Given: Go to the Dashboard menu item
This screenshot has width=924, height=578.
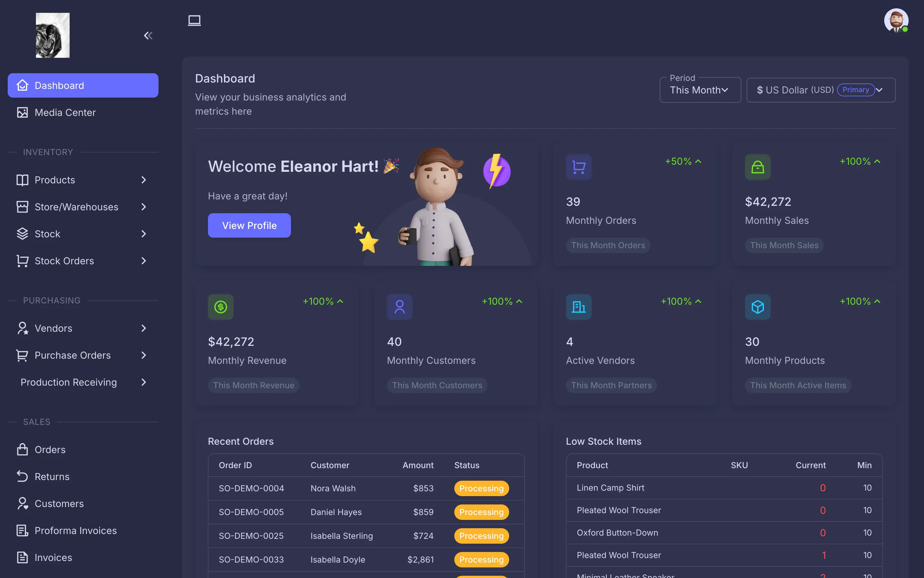Looking at the screenshot, I should point(83,85).
